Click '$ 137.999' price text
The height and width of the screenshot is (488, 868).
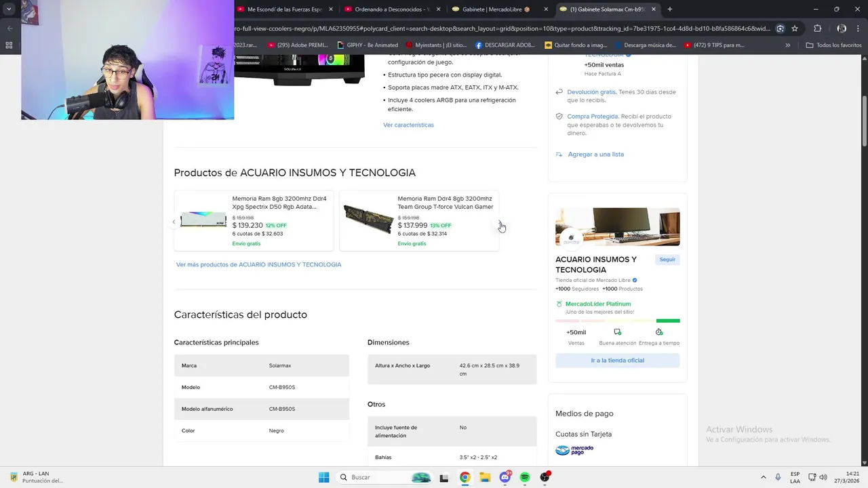pyautogui.click(x=412, y=226)
